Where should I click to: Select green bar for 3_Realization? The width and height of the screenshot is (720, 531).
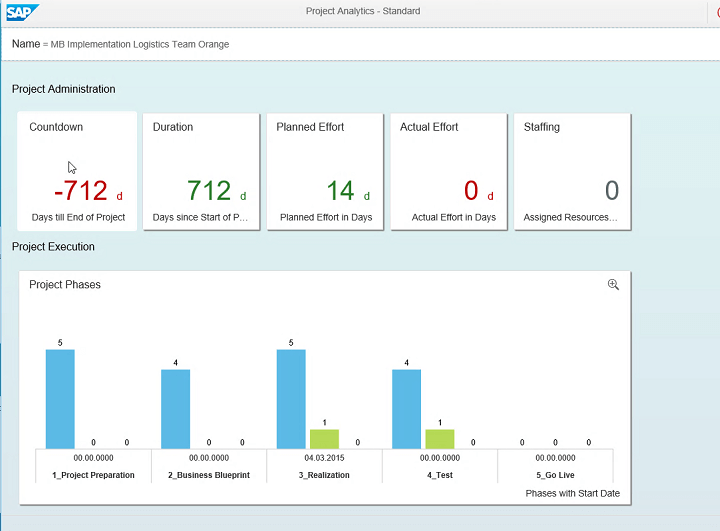(325, 439)
